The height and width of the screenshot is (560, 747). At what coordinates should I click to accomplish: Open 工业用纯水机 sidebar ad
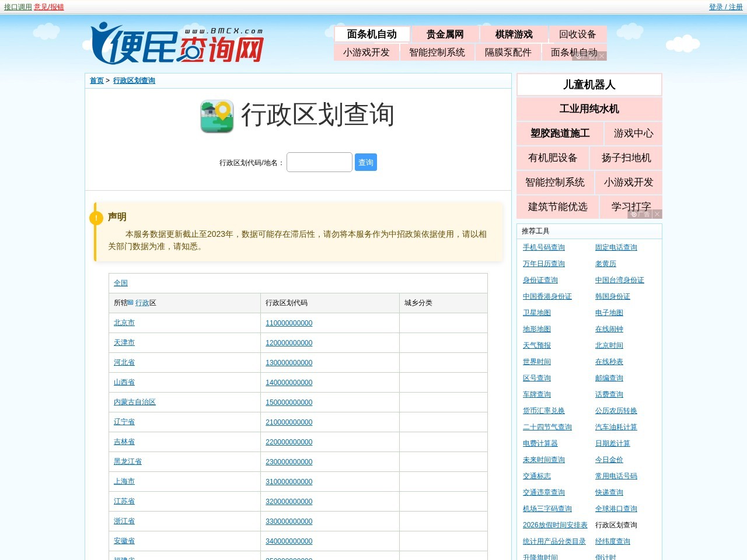[x=589, y=109]
